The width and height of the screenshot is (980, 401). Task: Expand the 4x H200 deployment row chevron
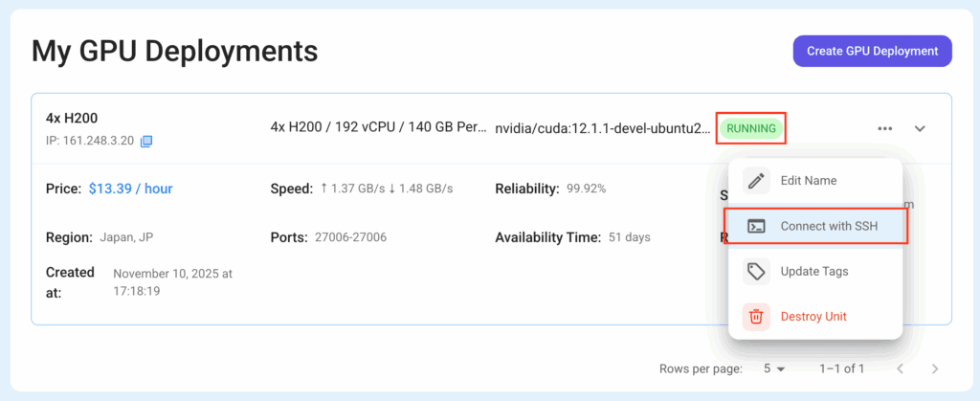[x=920, y=128]
